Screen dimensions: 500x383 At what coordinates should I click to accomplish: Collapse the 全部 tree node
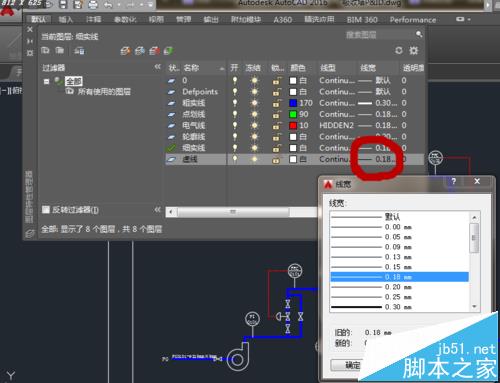46,81
